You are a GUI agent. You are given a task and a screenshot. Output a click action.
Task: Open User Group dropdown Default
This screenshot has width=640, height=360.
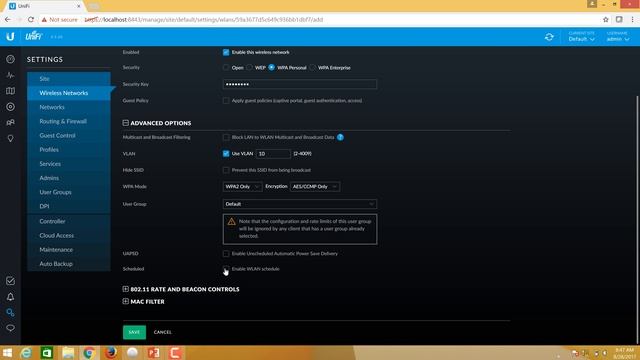[x=300, y=204]
